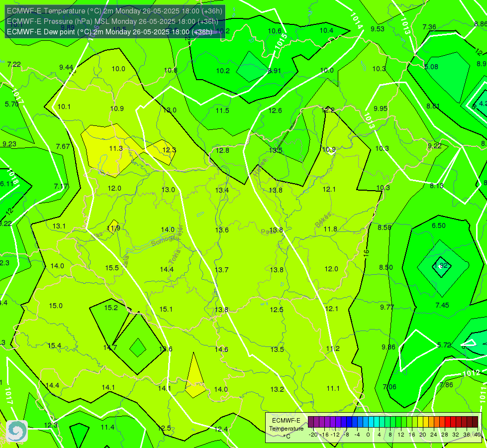Click the dark maroon swatch at the legend's end

tap(475, 422)
